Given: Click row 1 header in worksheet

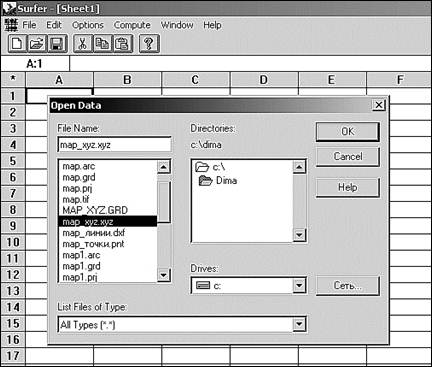Looking at the screenshot, I should tap(13, 96).
